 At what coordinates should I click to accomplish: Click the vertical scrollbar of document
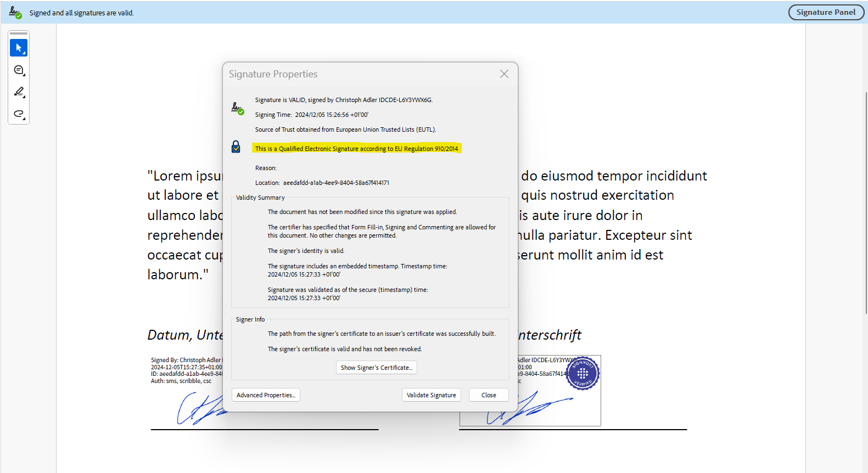866,203
